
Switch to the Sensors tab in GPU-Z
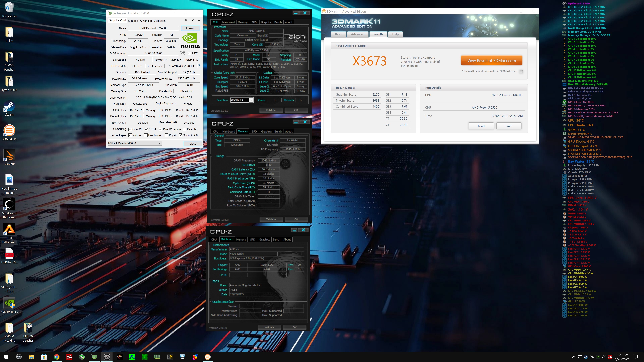click(133, 21)
